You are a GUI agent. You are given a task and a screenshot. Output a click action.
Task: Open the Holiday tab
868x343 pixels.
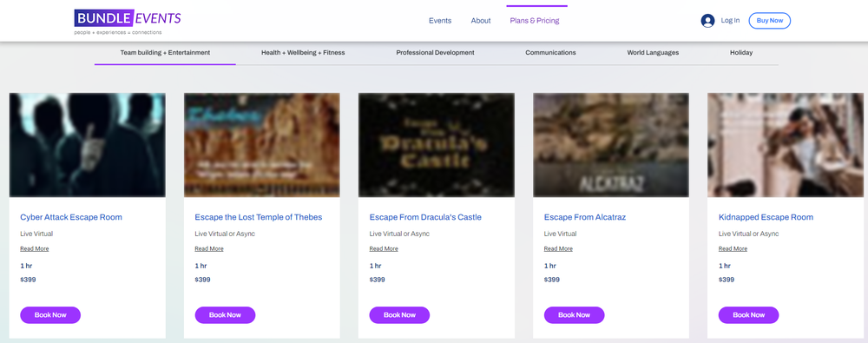tap(740, 53)
